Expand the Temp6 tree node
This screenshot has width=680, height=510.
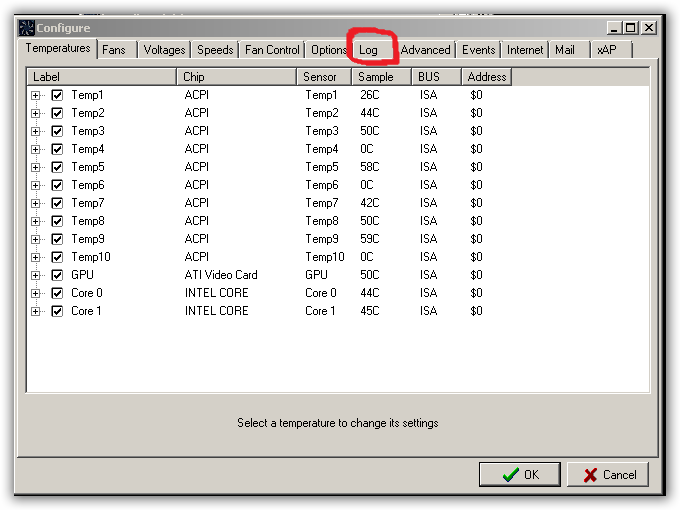[36, 186]
